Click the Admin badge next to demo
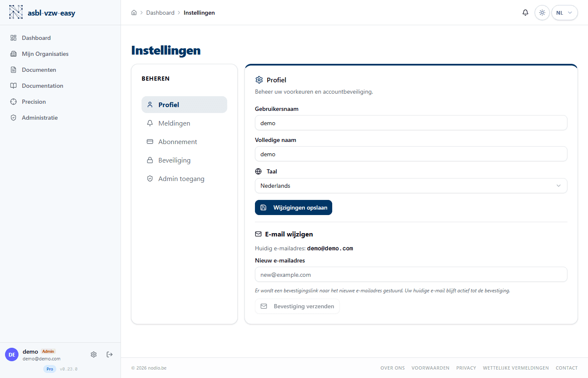588x378 pixels. click(48, 352)
